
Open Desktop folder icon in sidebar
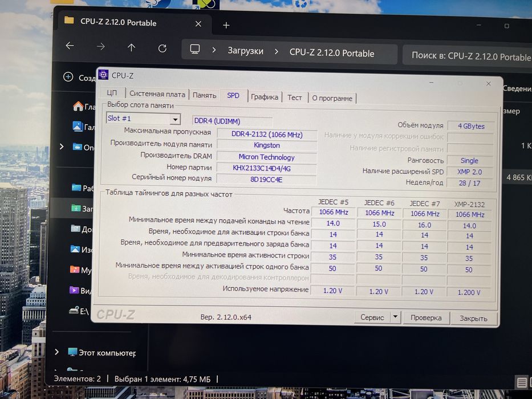76,188
